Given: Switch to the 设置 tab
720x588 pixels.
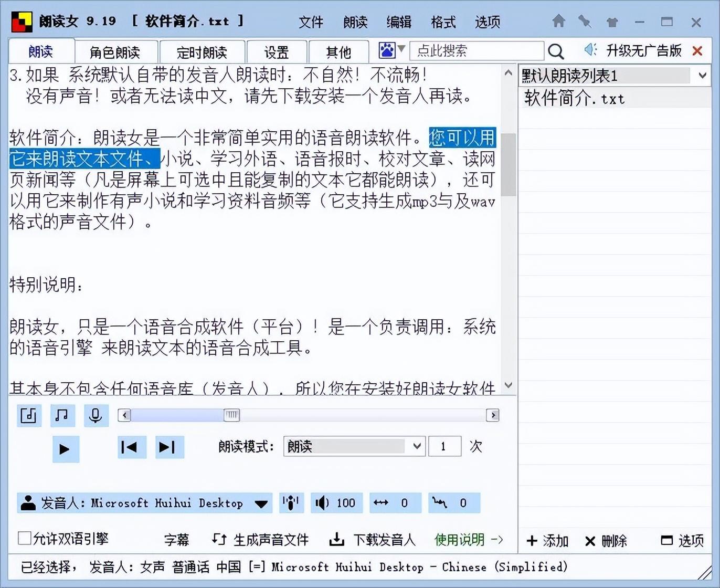Looking at the screenshot, I should [277, 52].
